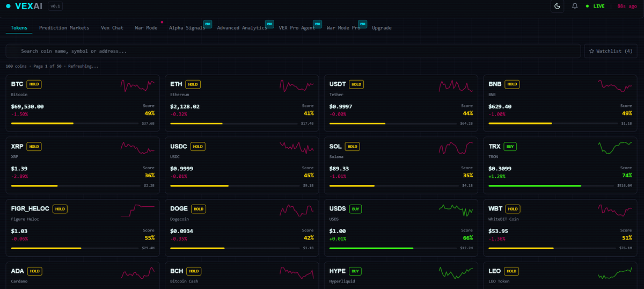Open the Upgrade tab
644x289 pixels.
[382, 28]
